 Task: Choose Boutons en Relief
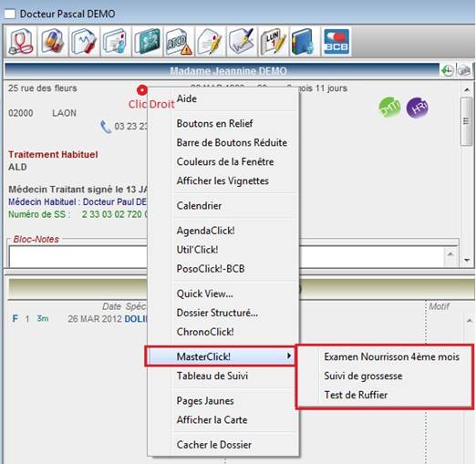(214, 123)
